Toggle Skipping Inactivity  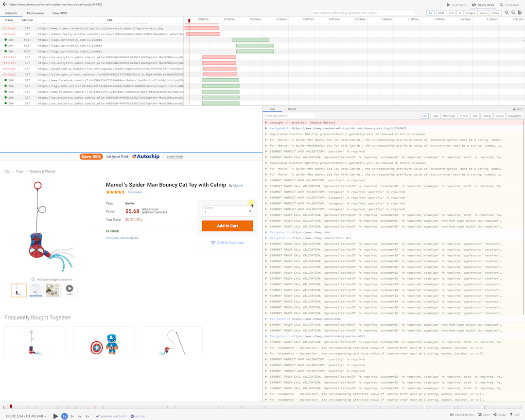(111, 416)
